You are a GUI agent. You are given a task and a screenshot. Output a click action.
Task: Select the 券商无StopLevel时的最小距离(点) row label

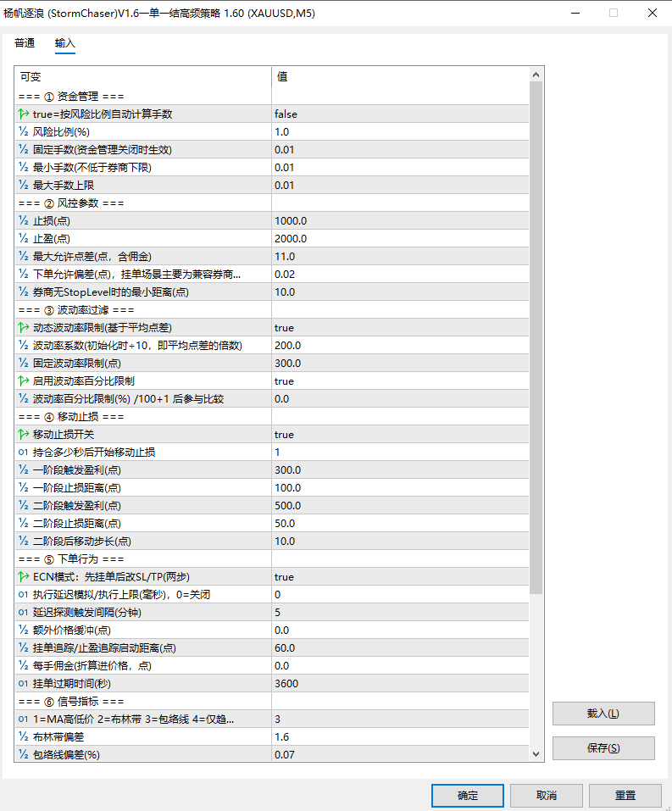coord(111,292)
